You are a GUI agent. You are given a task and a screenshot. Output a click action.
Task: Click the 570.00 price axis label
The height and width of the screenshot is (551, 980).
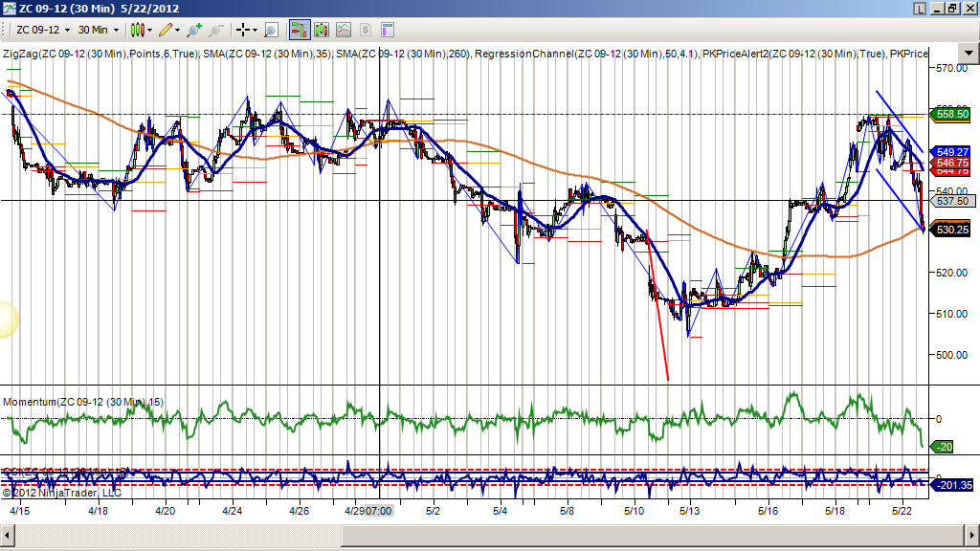(x=951, y=68)
